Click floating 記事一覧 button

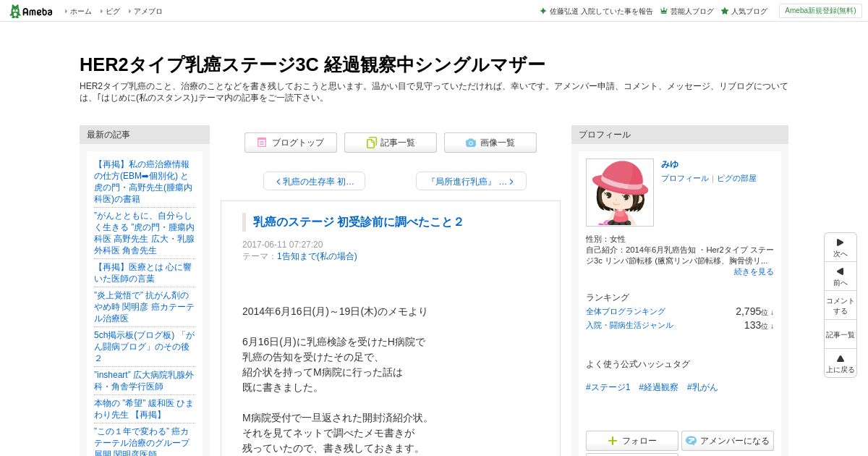[841, 334]
